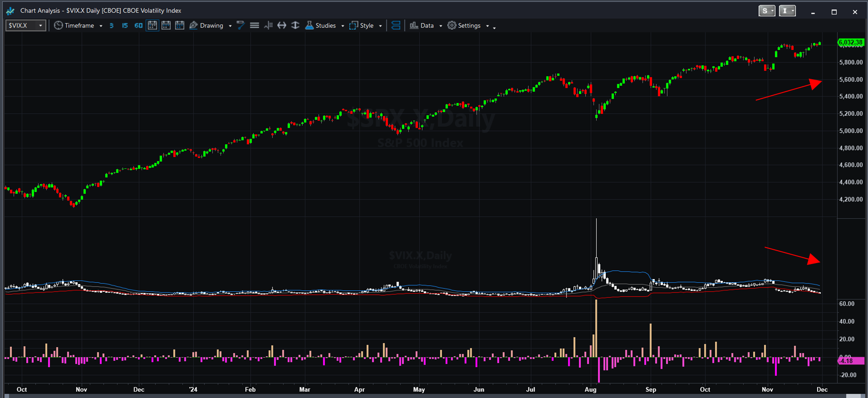This screenshot has height=398, width=868.
Task: Click the vertical line pointer toolbar icon
Action: (x=268, y=25)
